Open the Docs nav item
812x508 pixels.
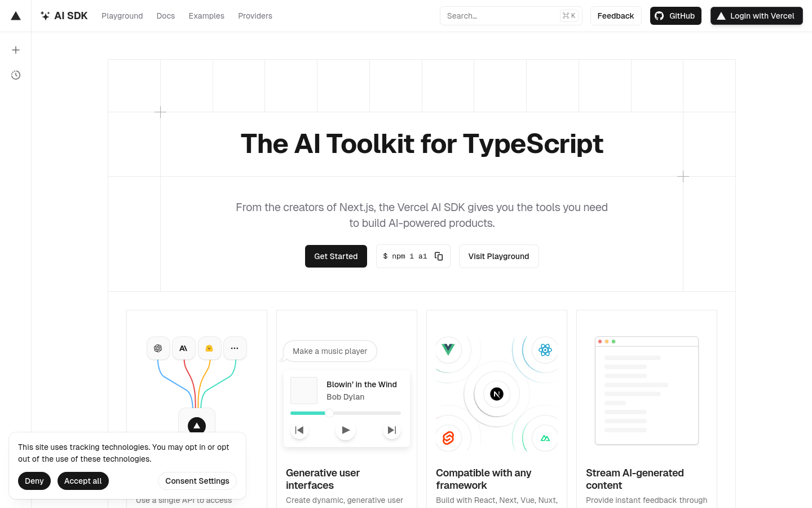point(166,16)
